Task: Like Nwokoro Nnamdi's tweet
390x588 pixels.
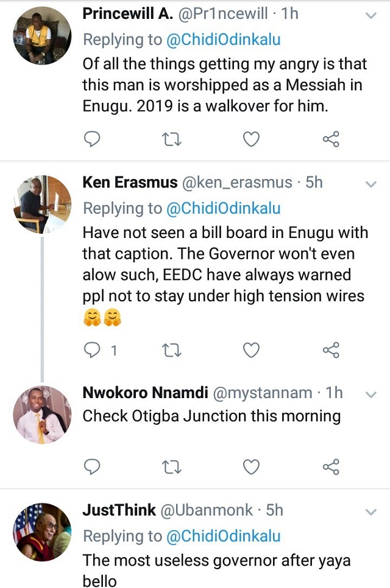Action: pyautogui.click(x=250, y=465)
